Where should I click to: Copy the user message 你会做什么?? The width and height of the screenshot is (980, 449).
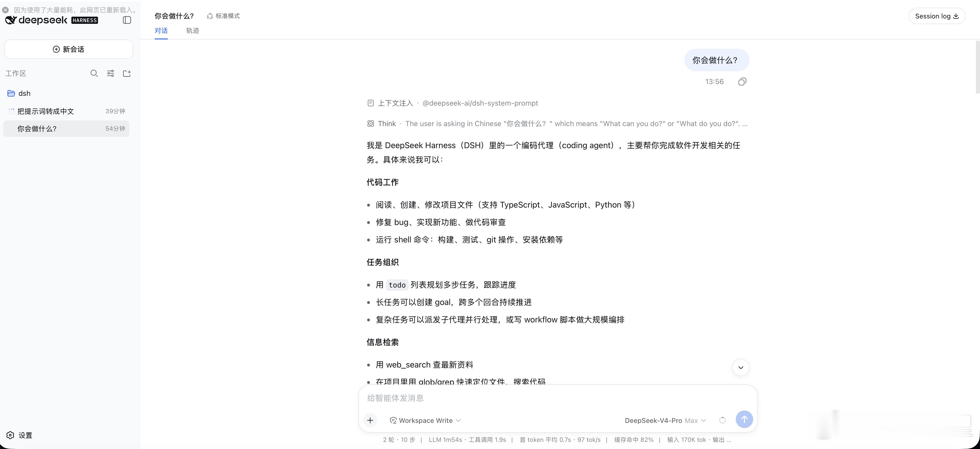[x=742, y=81]
